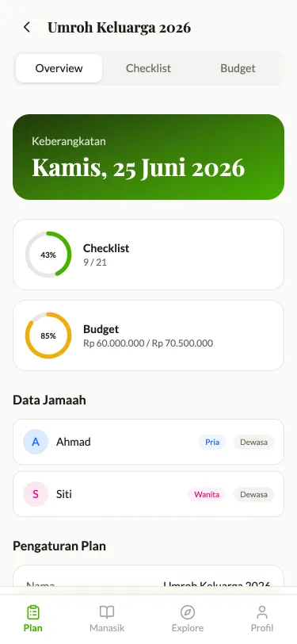Tap the back arrow icon
This screenshot has height=644, width=297.
27,27
